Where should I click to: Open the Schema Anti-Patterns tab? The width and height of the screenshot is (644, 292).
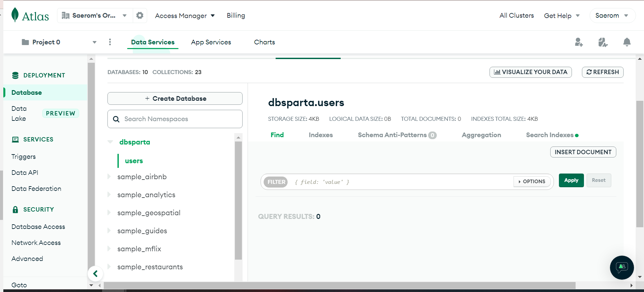397,135
